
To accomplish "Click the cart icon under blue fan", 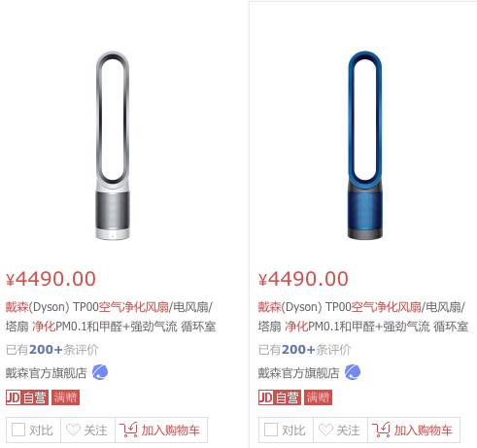I will tap(381, 430).
